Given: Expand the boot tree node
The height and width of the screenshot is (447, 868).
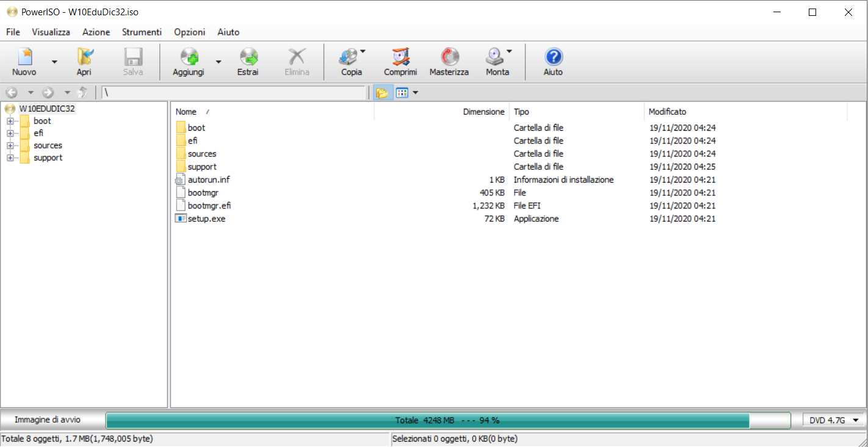Looking at the screenshot, I should (10, 121).
